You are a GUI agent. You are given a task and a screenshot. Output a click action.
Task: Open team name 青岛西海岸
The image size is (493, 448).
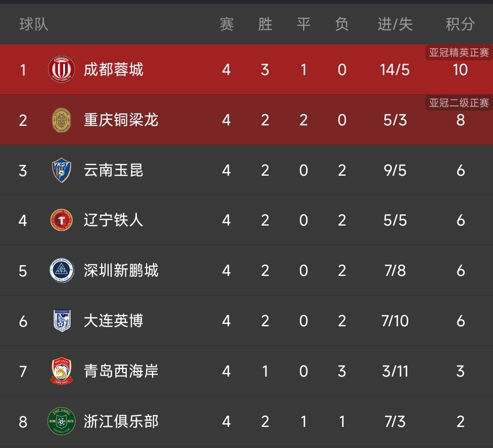coord(121,371)
